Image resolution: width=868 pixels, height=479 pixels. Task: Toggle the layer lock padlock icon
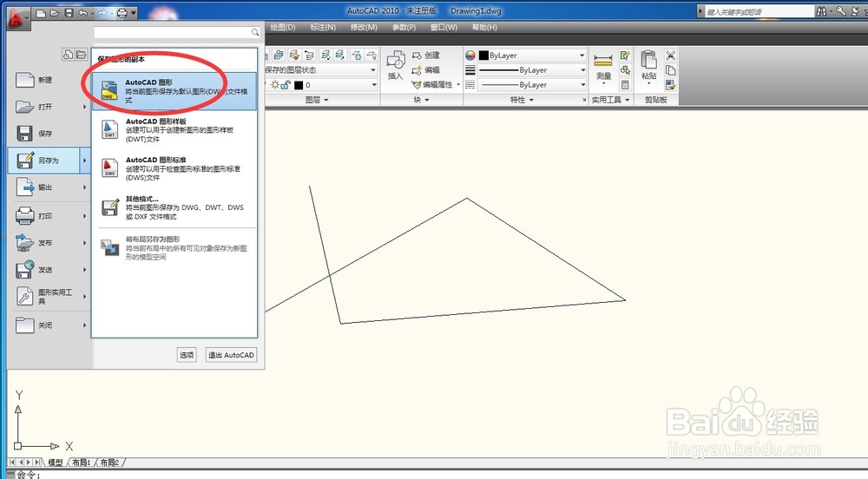coord(285,85)
